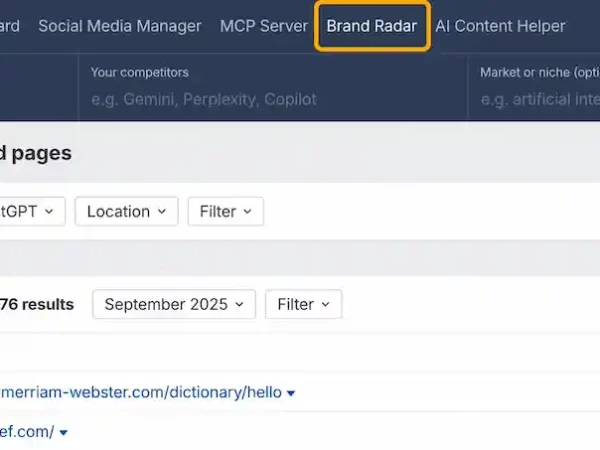The width and height of the screenshot is (600, 450).
Task: Switch to the MCP Server tab
Action: coord(264,26)
